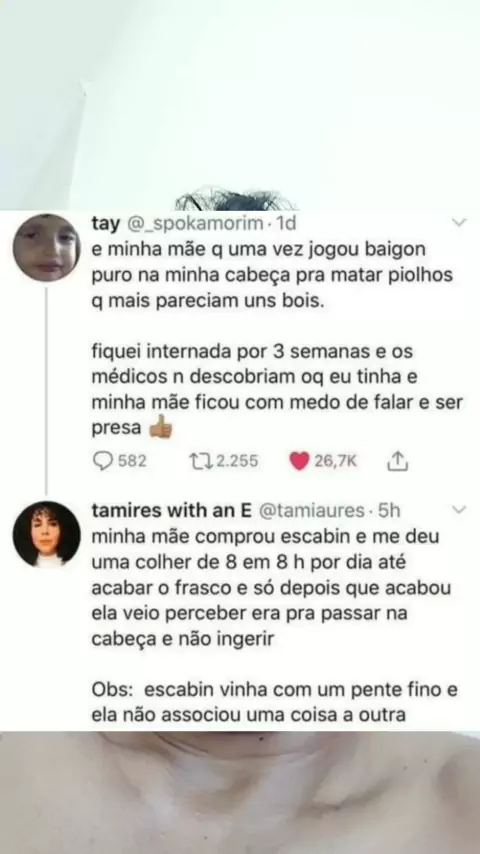
Task: View the 582 replies count
Action: [132, 461]
